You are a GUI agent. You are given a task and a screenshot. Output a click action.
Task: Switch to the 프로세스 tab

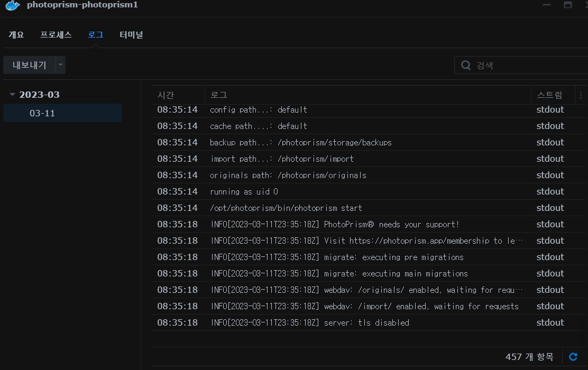(56, 35)
